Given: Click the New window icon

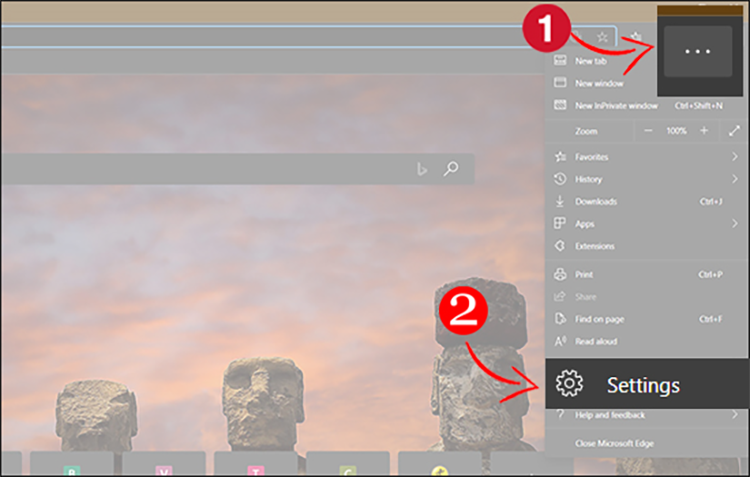Looking at the screenshot, I should tap(560, 82).
